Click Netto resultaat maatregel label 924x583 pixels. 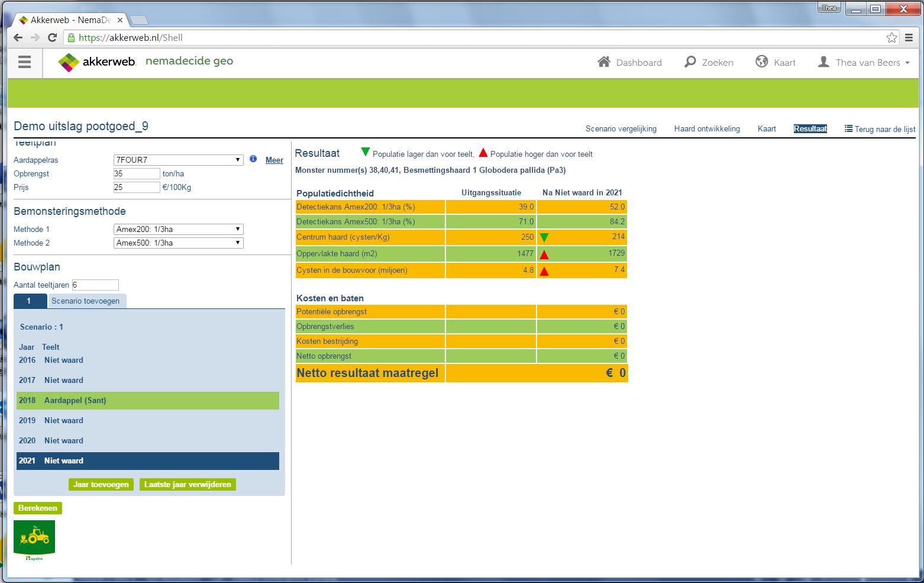pyautogui.click(x=367, y=373)
